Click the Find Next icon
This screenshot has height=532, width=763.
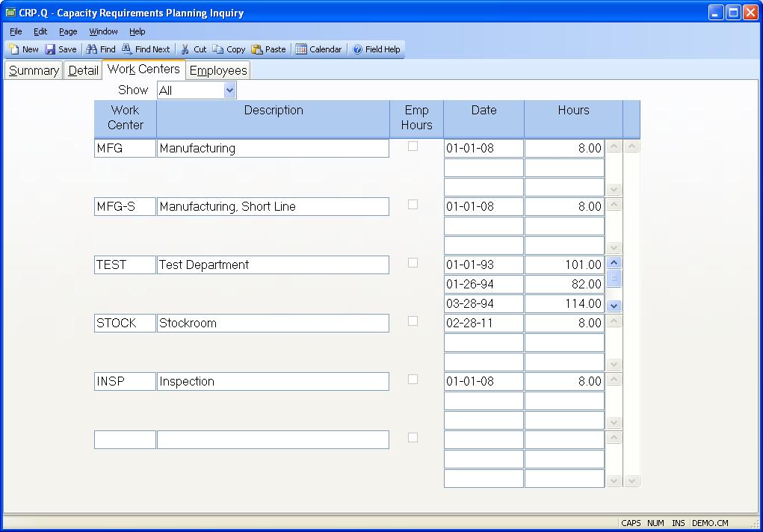pyautogui.click(x=127, y=49)
